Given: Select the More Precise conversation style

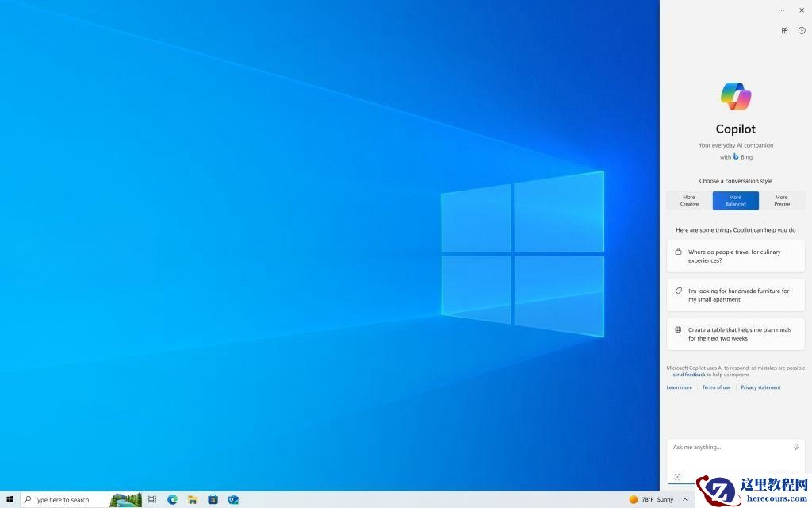Looking at the screenshot, I should (x=781, y=200).
